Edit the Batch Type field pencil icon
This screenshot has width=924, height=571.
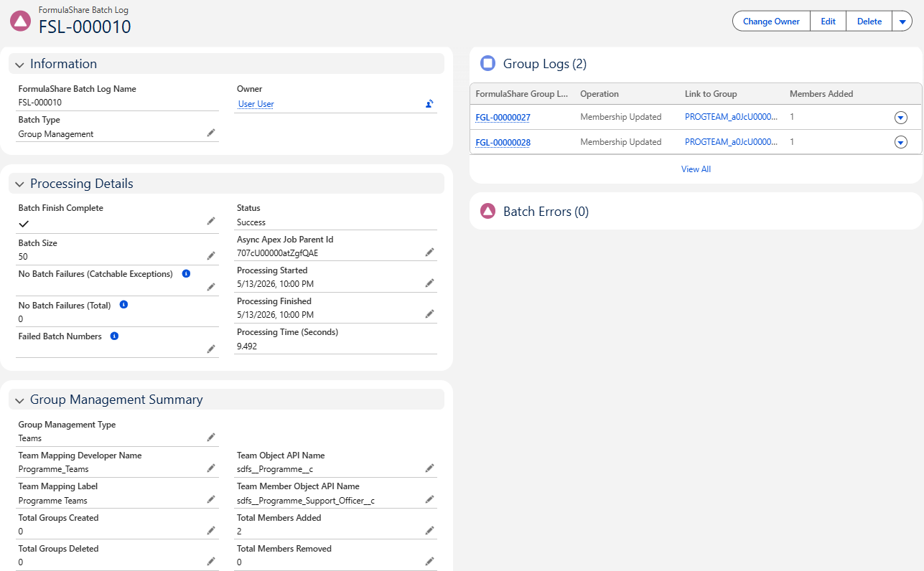point(211,133)
